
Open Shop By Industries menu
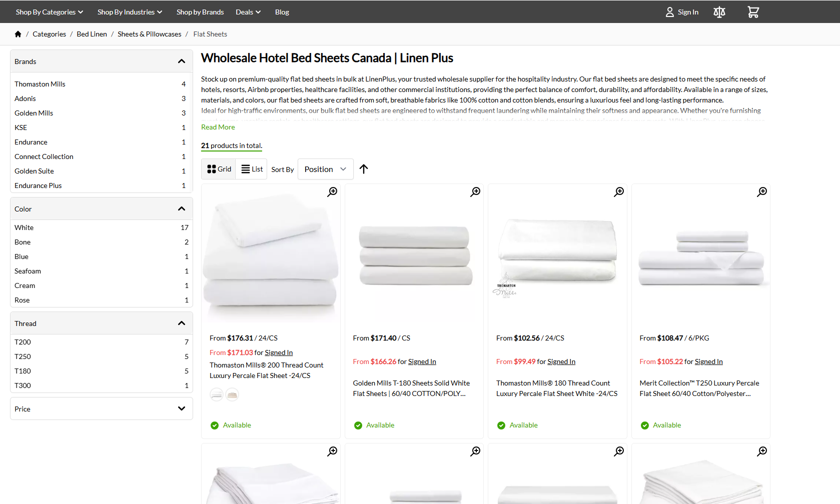pos(130,12)
